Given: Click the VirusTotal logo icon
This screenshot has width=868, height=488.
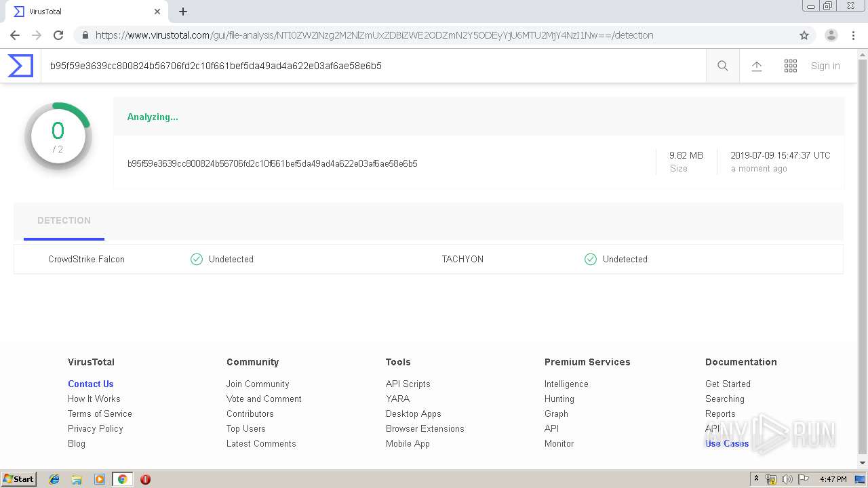Looking at the screenshot, I should [x=20, y=66].
